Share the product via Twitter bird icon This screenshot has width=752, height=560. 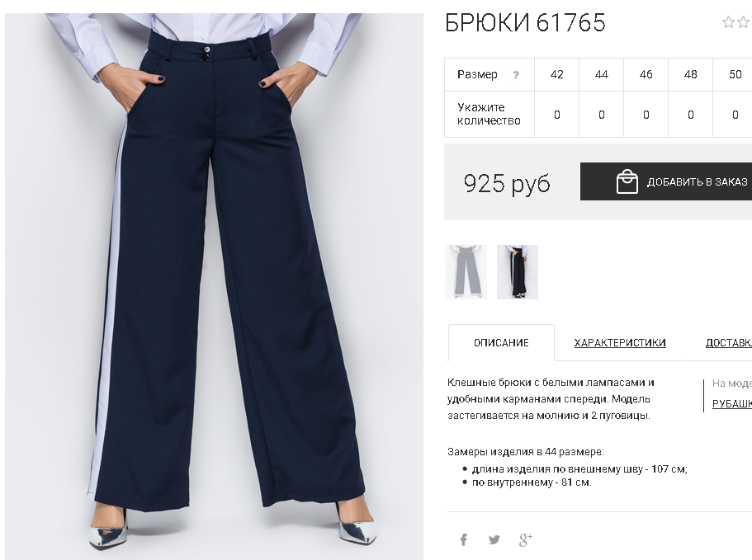pyautogui.click(x=494, y=540)
